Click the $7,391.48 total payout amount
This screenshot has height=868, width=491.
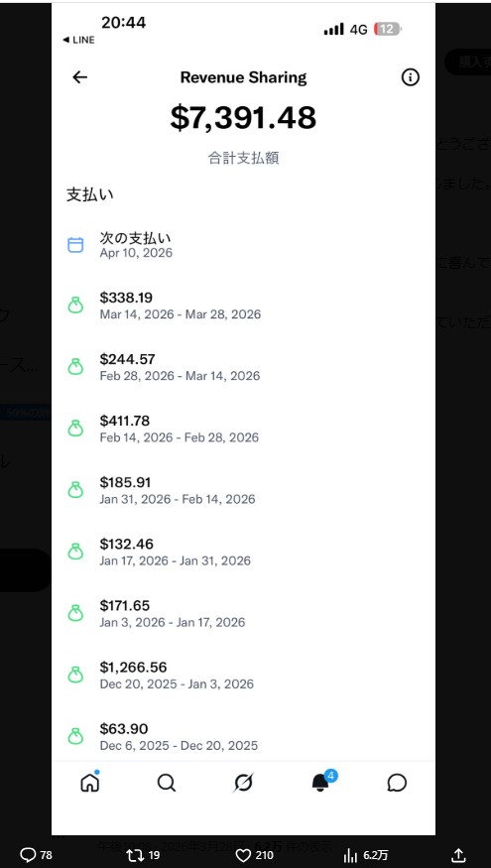[243, 117]
